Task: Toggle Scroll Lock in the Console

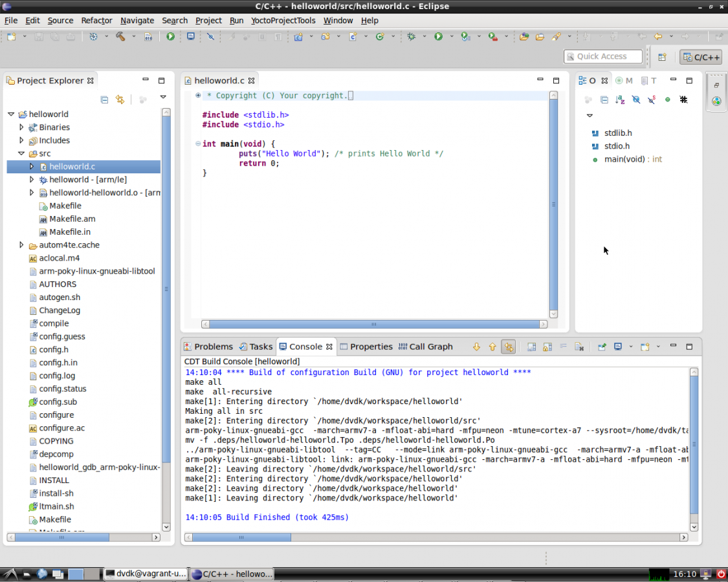Action: [x=547, y=347]
